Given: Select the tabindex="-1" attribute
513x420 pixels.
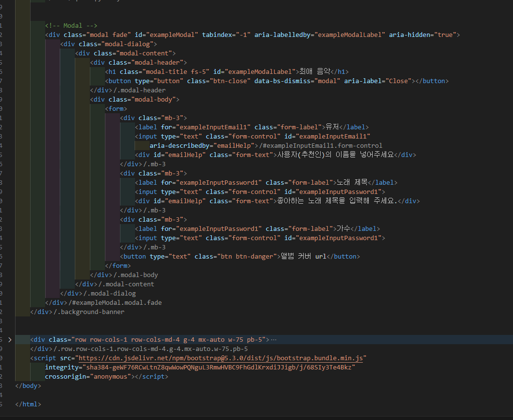Looking at the screenshot, I should pos(226,35).
